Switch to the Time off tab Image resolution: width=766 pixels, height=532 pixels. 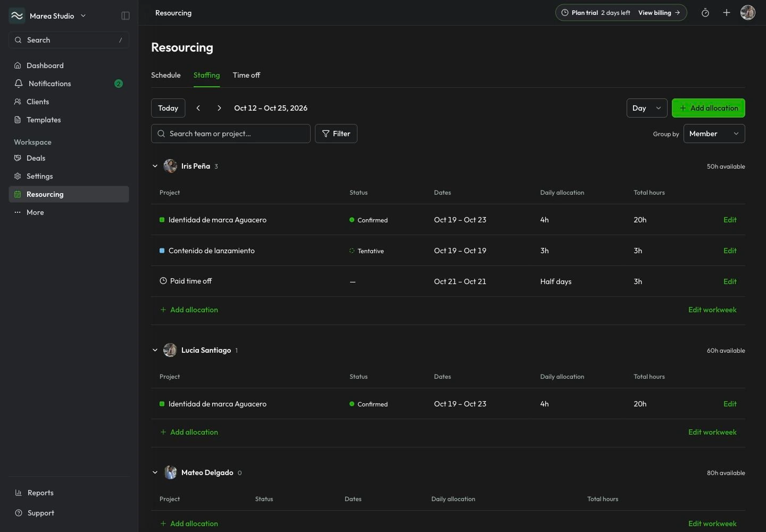(x=246, y=75)
